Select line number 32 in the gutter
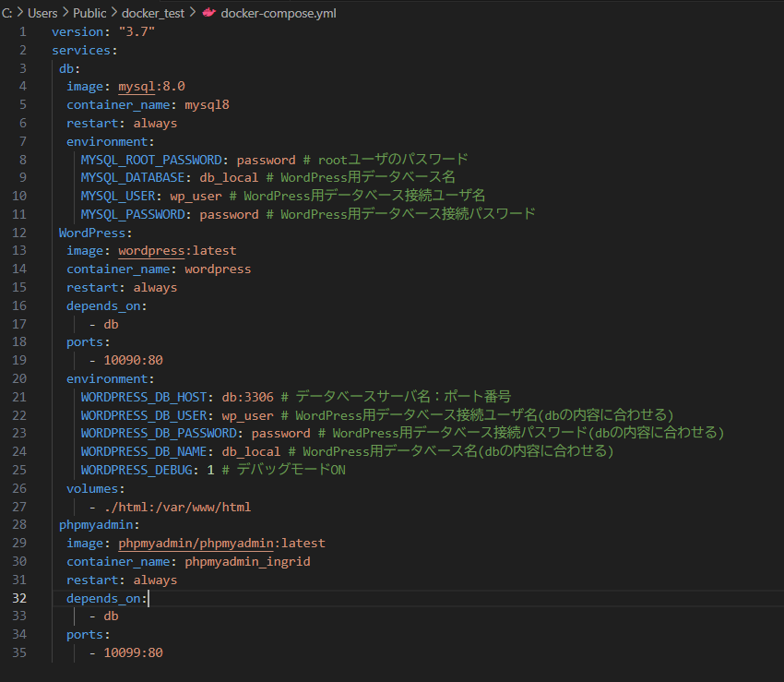Screen dimensions: 784x682 click(19, 598)
